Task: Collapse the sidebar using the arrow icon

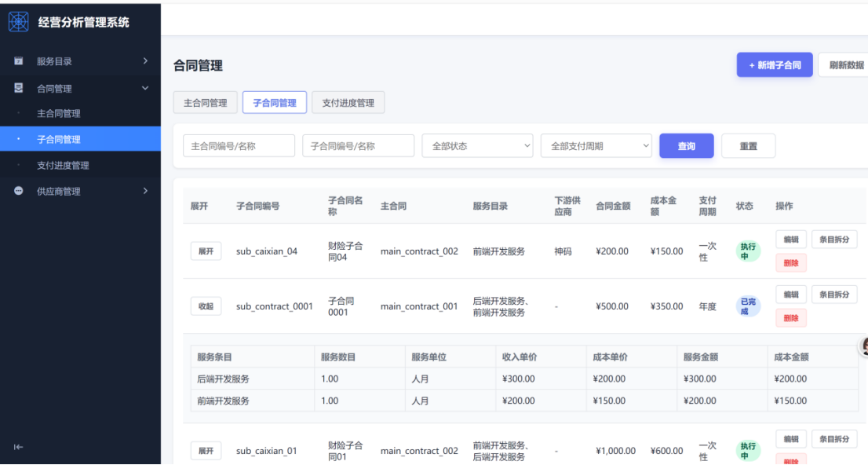Action: point(18,447)
